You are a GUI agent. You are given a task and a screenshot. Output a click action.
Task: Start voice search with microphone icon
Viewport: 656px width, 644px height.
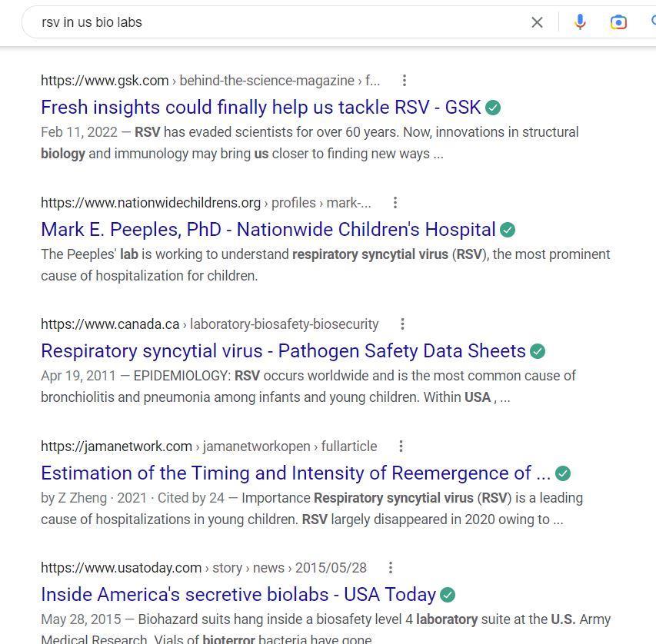(581, 22)
